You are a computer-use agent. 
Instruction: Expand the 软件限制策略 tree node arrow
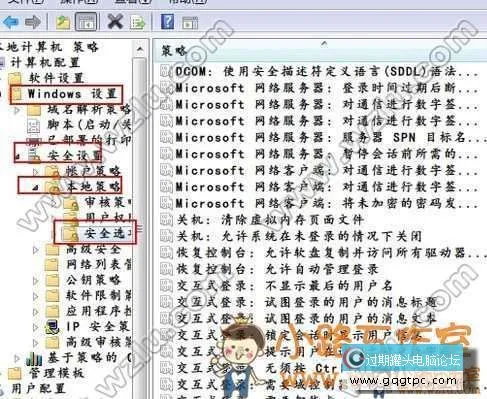tap(36, 296)
